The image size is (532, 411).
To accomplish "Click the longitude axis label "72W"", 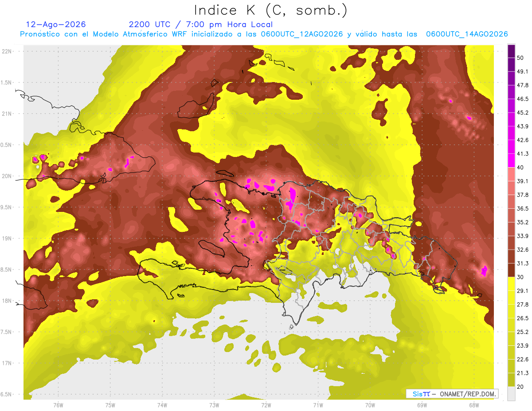I will click(266, 405).
